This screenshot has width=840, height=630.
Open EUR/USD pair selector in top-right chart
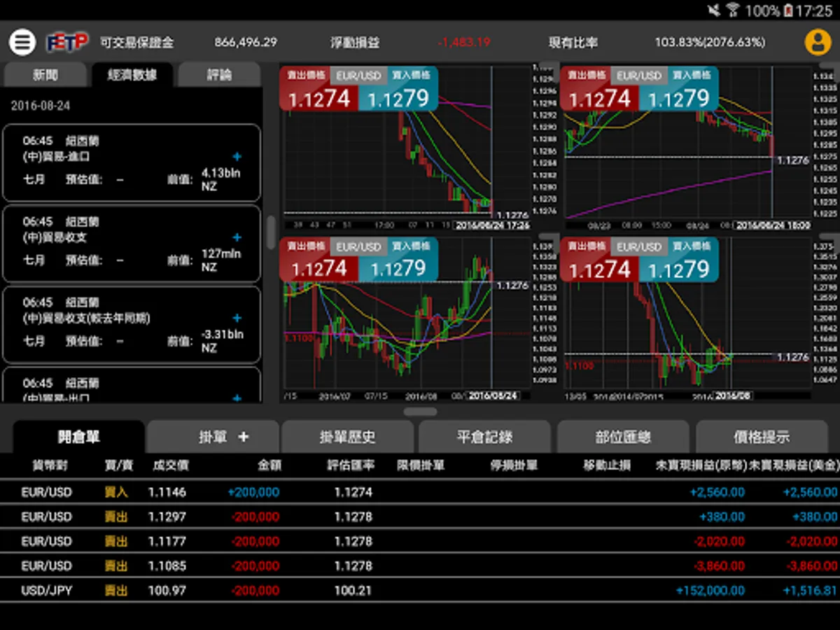[x=638, y=74]
